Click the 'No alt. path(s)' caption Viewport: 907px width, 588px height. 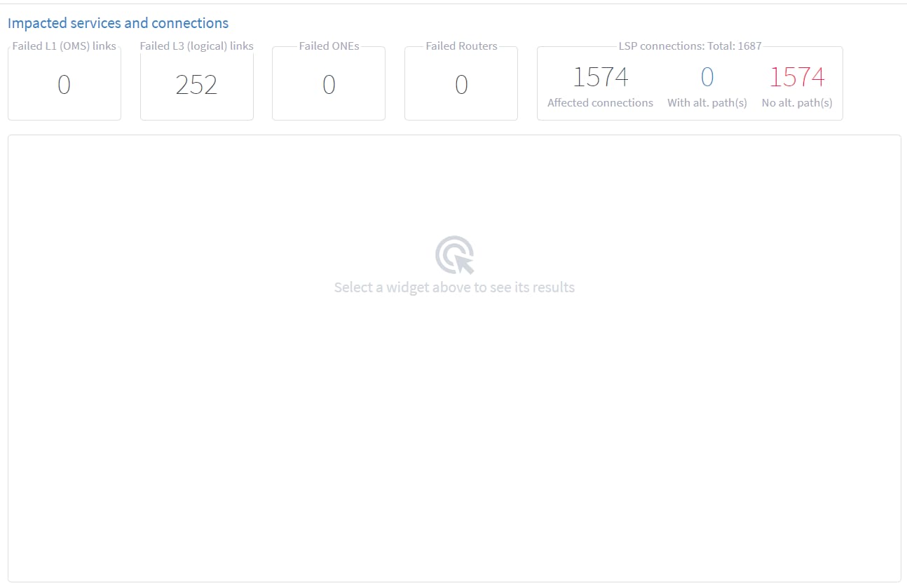[797, 103]
